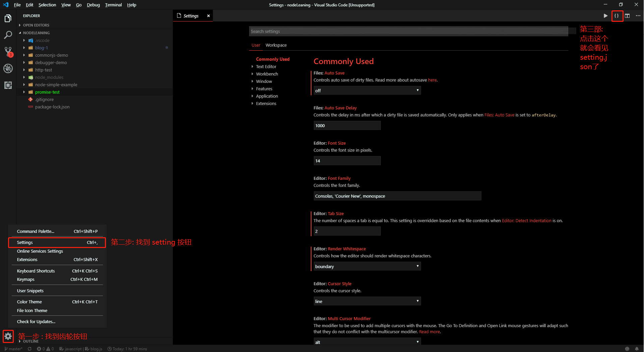This screenshot has width=644, height=352.
Task: Expand the promise-test folder
Action: pos(24,92)
